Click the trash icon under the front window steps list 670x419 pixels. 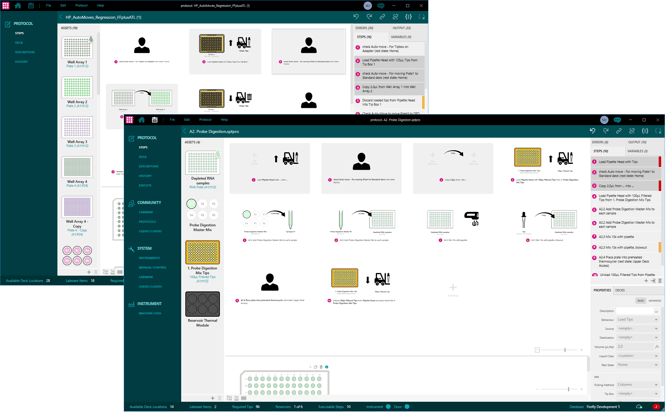[660, 281]
